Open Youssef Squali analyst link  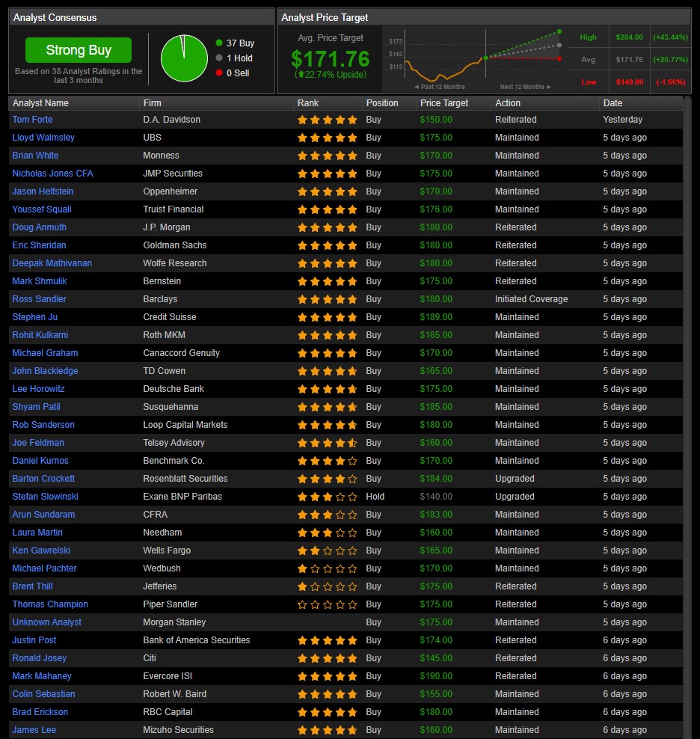[x=42, y=209]
